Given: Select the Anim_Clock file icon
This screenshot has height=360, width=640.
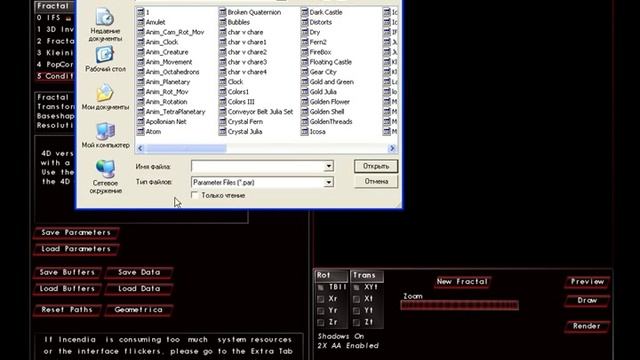Looking at the screenshot, I should pos(141,42).
